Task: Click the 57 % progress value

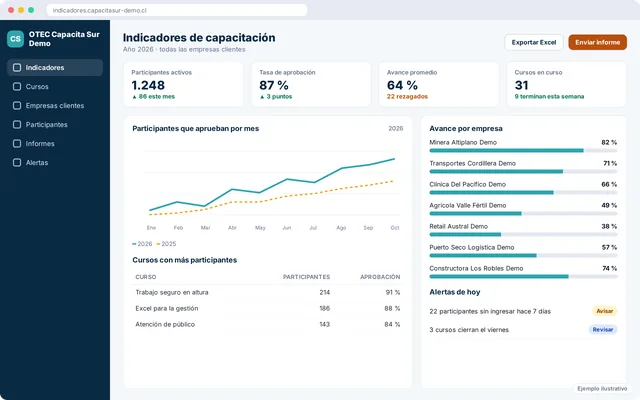Action: [609, 247]
